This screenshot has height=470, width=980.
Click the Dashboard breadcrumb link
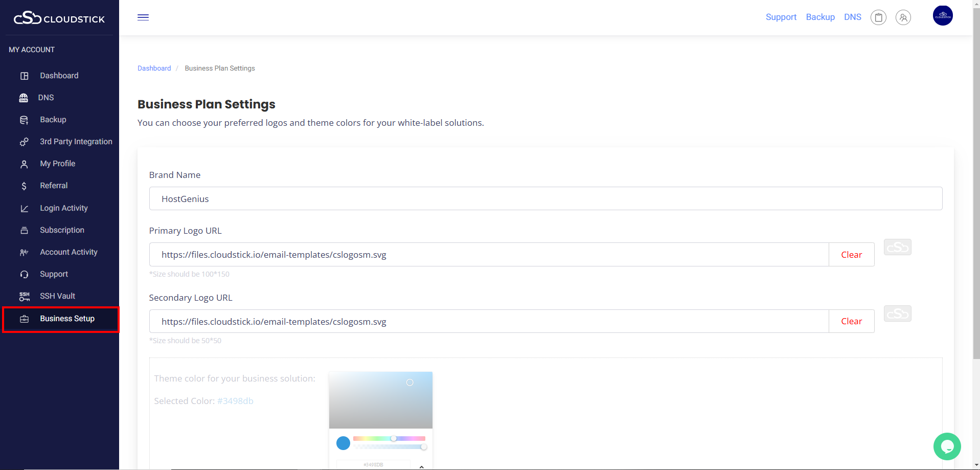[x=154, y=69]
